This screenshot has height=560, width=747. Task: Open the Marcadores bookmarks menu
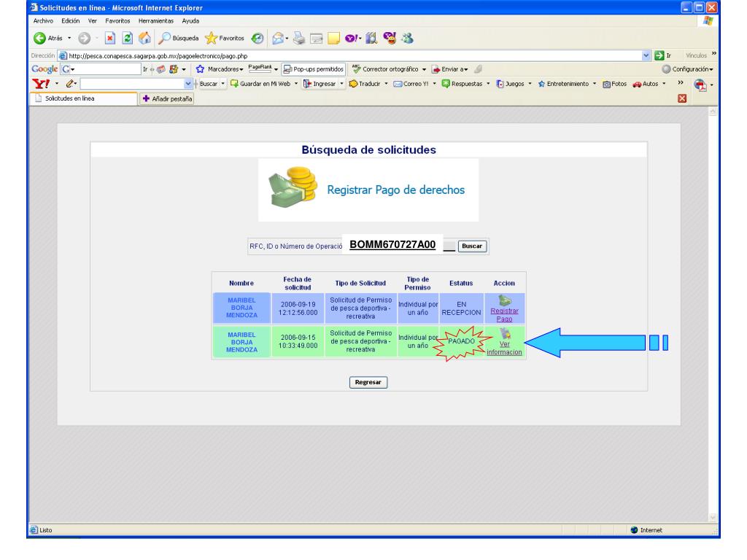[220, 69]
